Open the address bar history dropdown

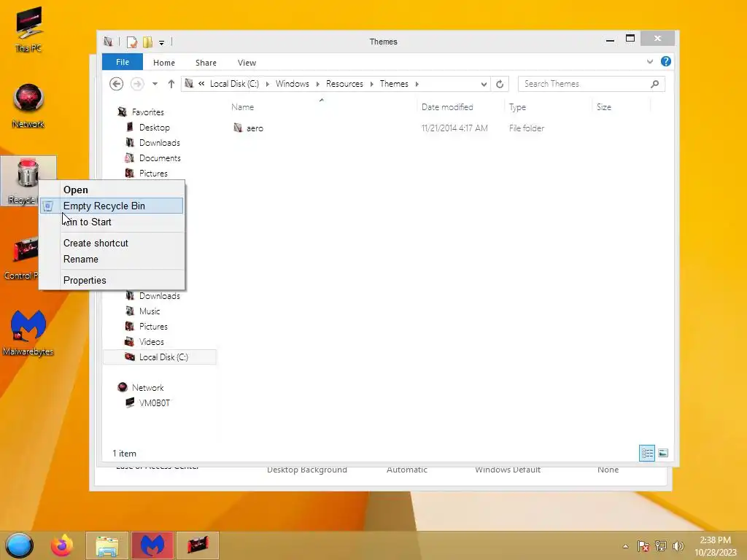(484, 85)
